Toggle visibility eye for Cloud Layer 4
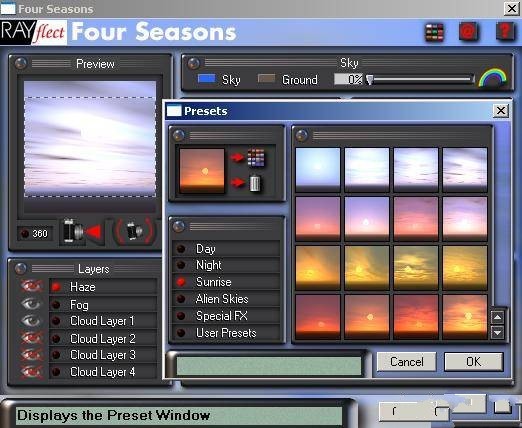Screen dimensions: 522x428 pos(31,372)
